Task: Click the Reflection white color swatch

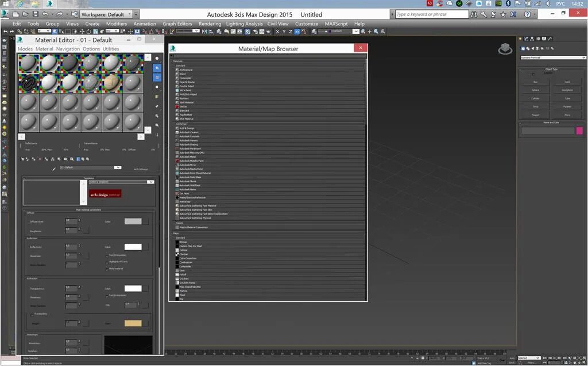Action: tap(133, 247)
